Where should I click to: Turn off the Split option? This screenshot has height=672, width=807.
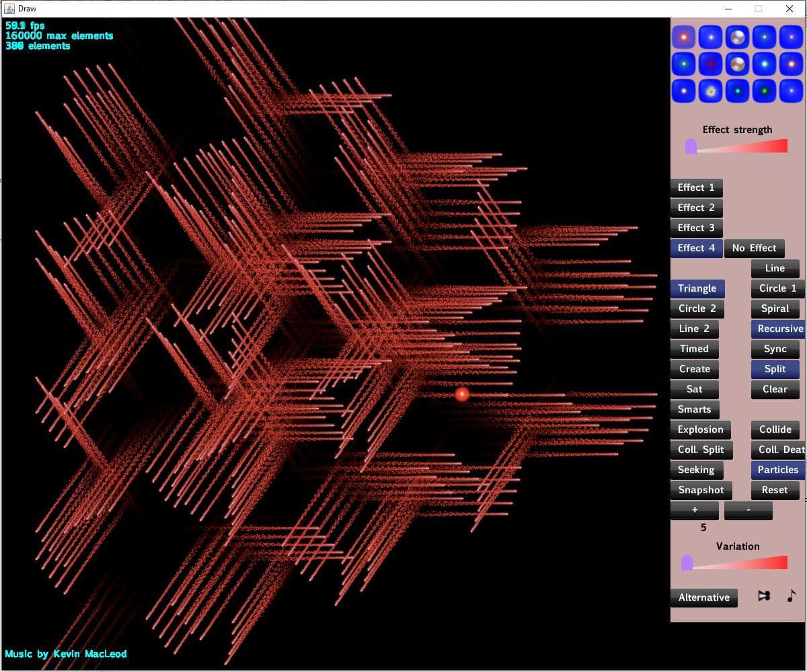click(775, 369)
